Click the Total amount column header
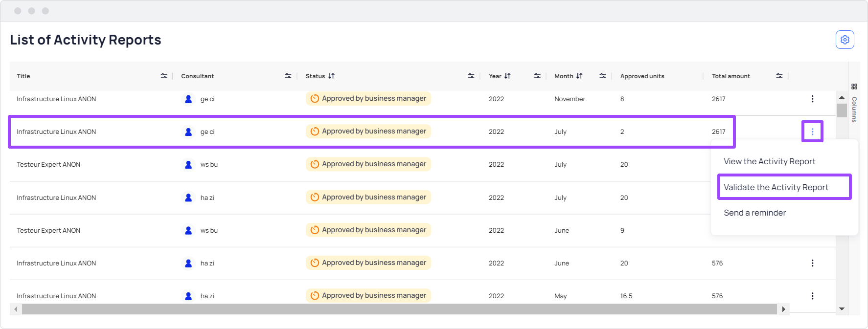868x329 pixels. point(731,76)
